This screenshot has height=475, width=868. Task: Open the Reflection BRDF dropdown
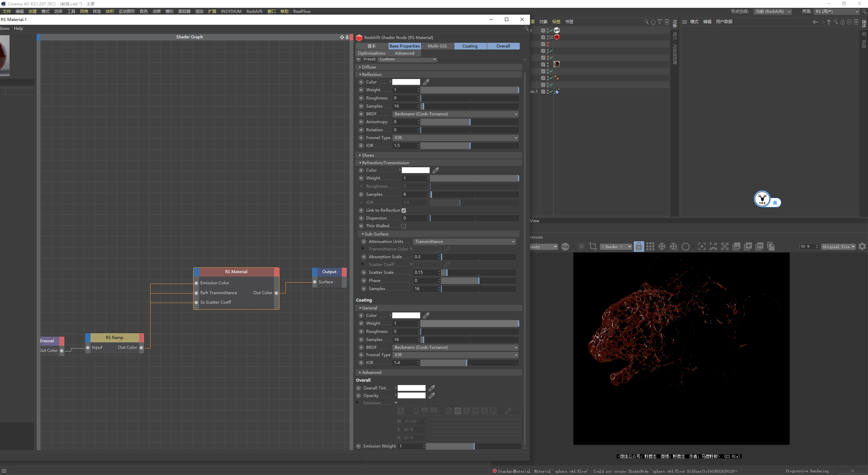click(x=455, y=114)
